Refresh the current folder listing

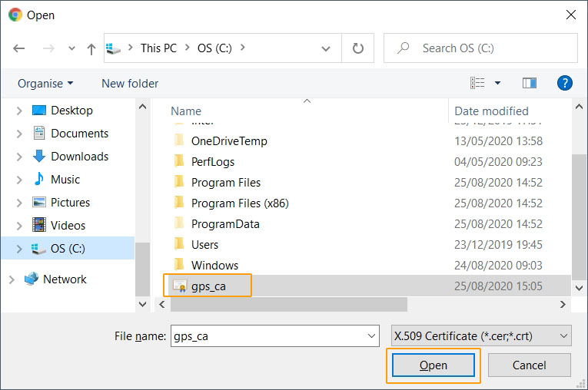pos(357,48)
